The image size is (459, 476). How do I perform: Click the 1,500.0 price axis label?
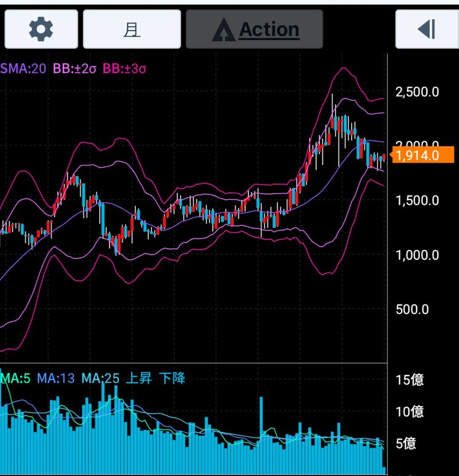point(417,201)
